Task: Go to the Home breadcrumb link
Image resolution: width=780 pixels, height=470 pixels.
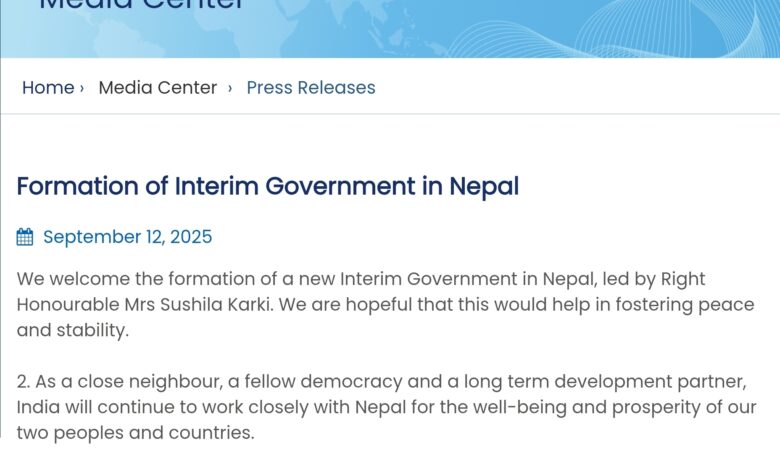Action: pyautogui.click(x=48, y=88)
